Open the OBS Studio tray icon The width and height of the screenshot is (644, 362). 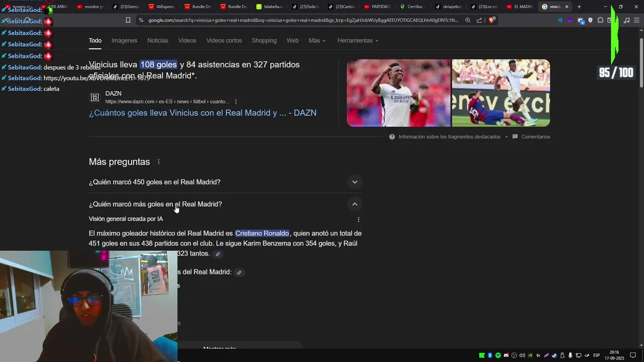tap(514, 355)
